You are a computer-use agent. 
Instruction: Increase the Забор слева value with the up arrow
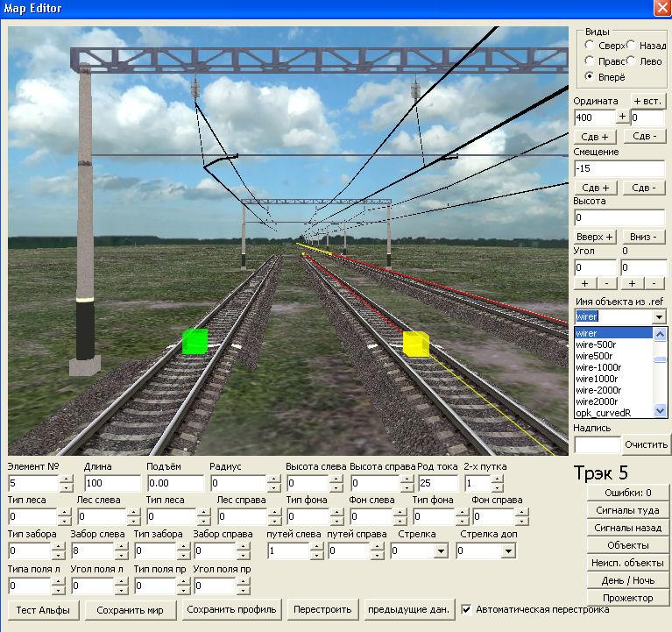[120, 547]
